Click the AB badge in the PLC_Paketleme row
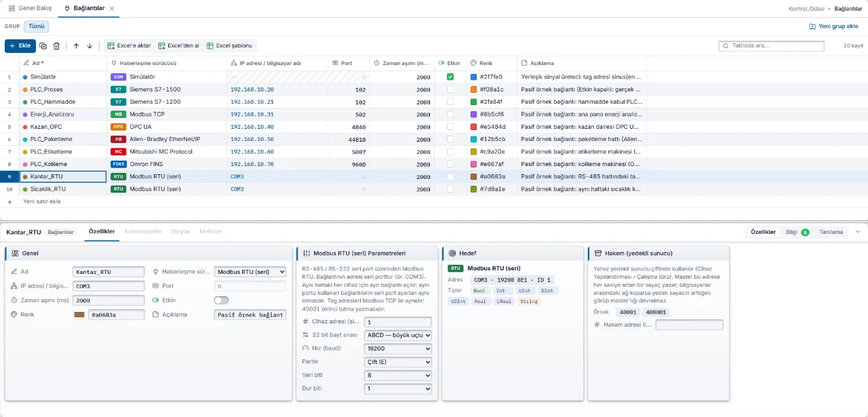This screenshot has height=417, width=868. 119,139
